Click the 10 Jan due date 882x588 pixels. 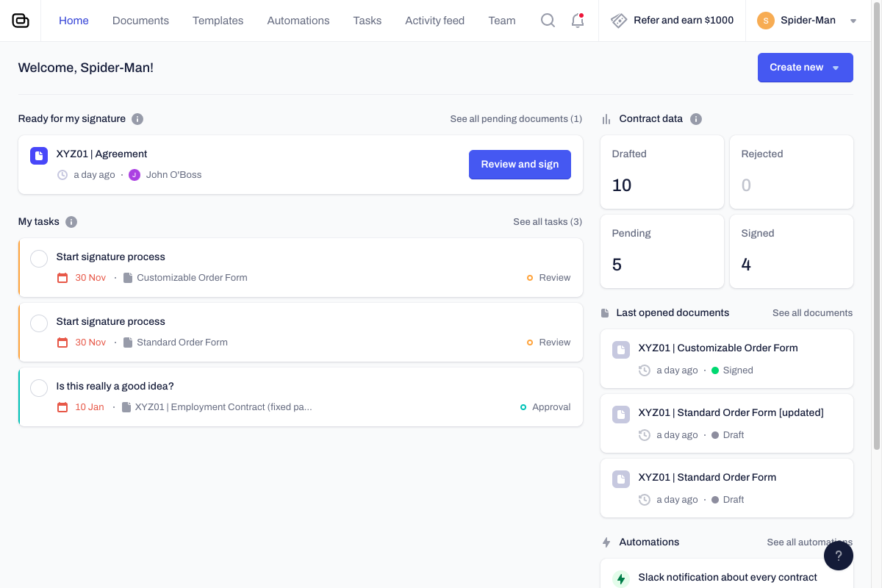[90, 407]
